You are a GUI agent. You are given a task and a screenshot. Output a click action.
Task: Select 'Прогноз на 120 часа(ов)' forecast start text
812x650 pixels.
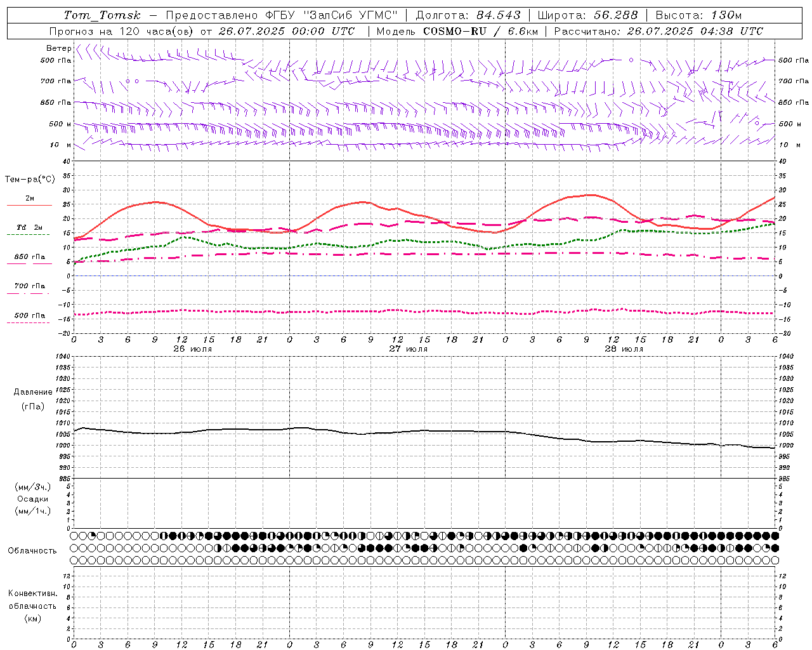click(x=122, y=31)
